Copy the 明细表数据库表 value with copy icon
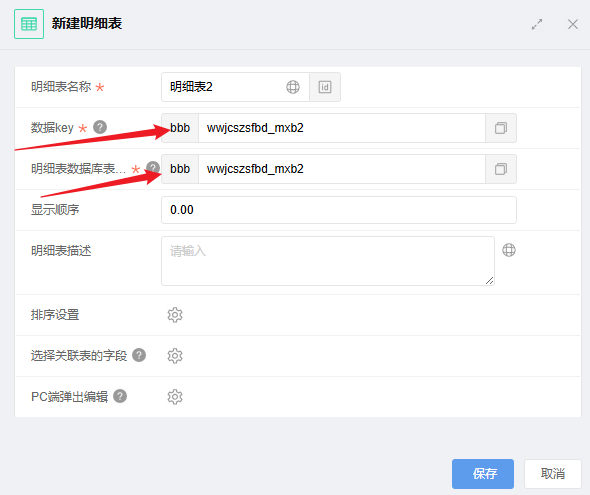The image size is (590, 495). pyautogui.click(x=501, y=169)
